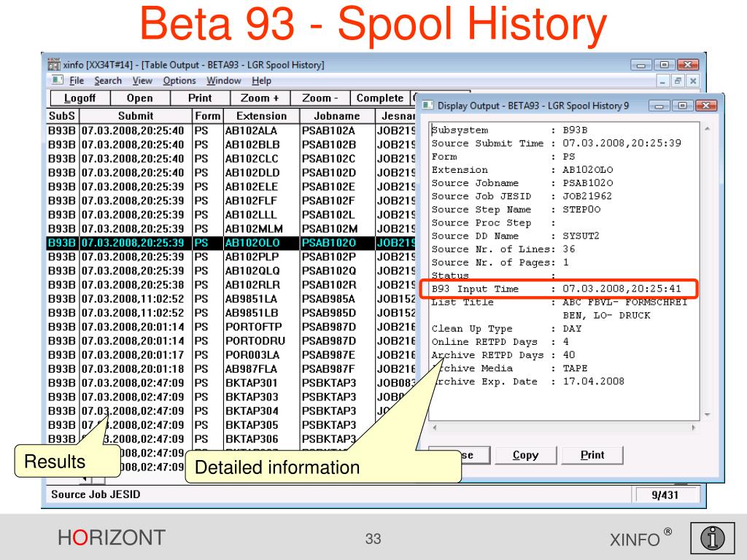Click the Zoom - toolbar button
The image size is (747, 560).
(320, 98)
